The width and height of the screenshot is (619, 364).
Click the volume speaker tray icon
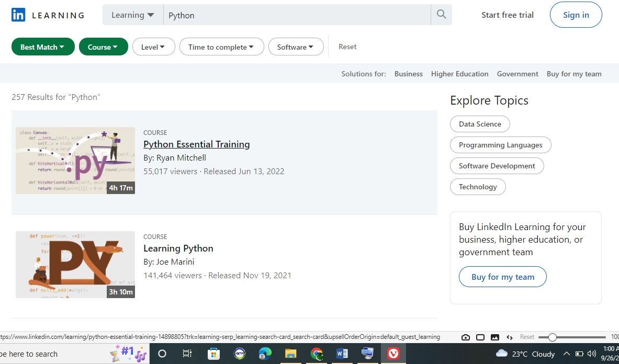pyautogui.click(x=591, y=354)
